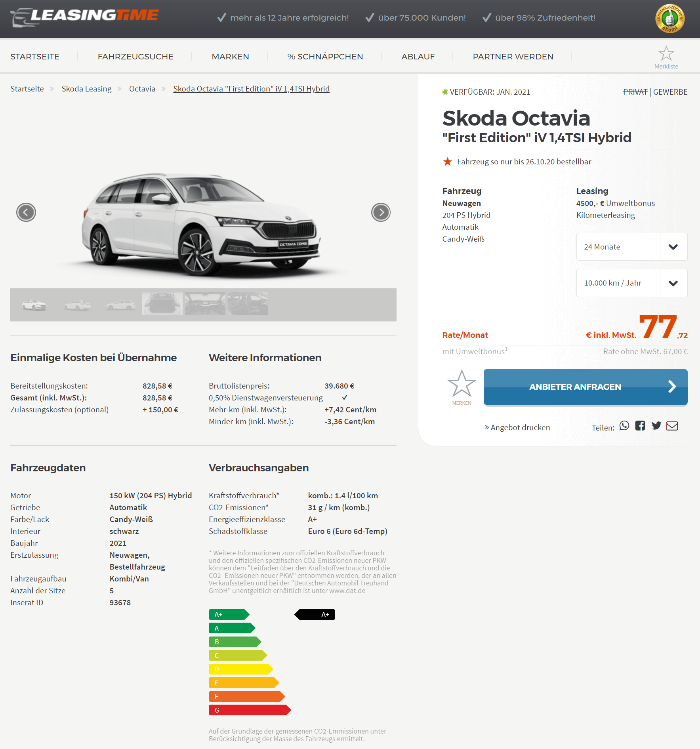Open PARTNER WERDEN menu item
Viewport: 700px width, 749px height.
click(x=513, y=57)
